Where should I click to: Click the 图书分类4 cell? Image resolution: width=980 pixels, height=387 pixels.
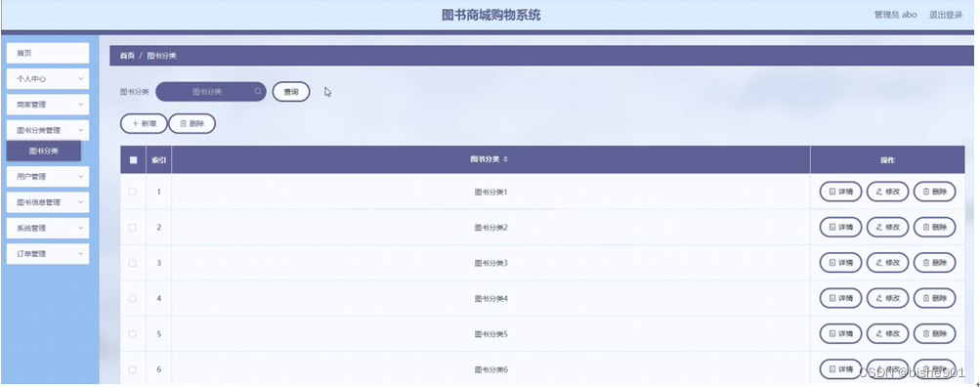[x=490, y=299]
